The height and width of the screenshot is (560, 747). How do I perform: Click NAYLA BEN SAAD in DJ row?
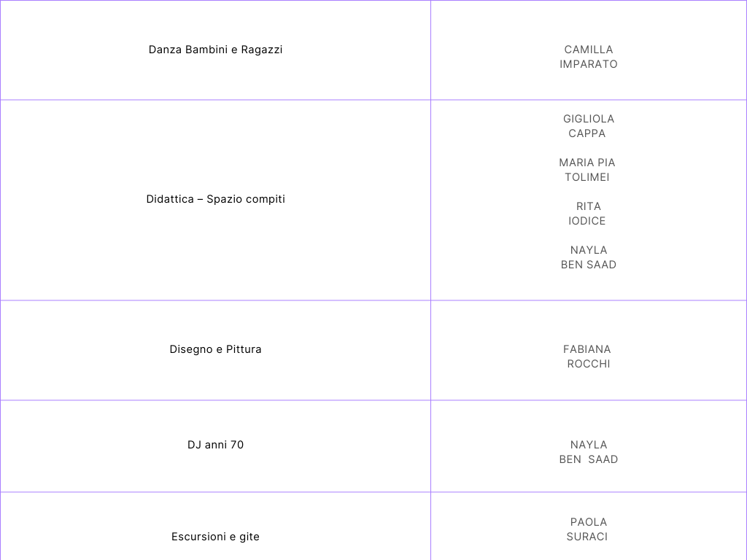589,452
